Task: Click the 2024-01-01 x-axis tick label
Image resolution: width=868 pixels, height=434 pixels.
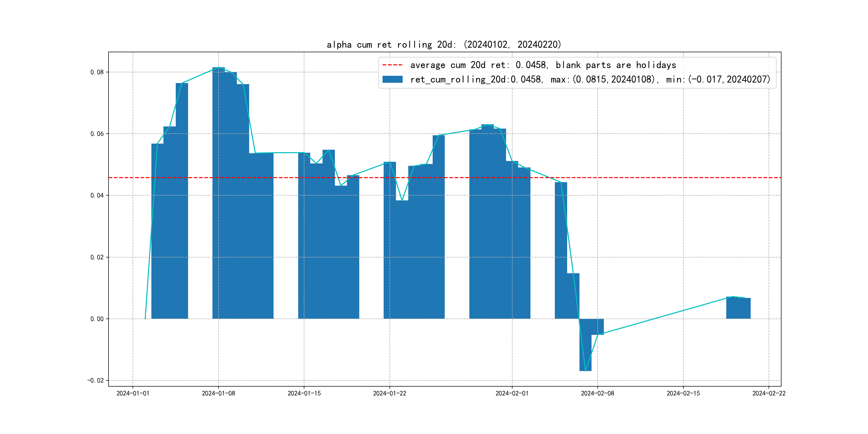Action: click(133, 393)
